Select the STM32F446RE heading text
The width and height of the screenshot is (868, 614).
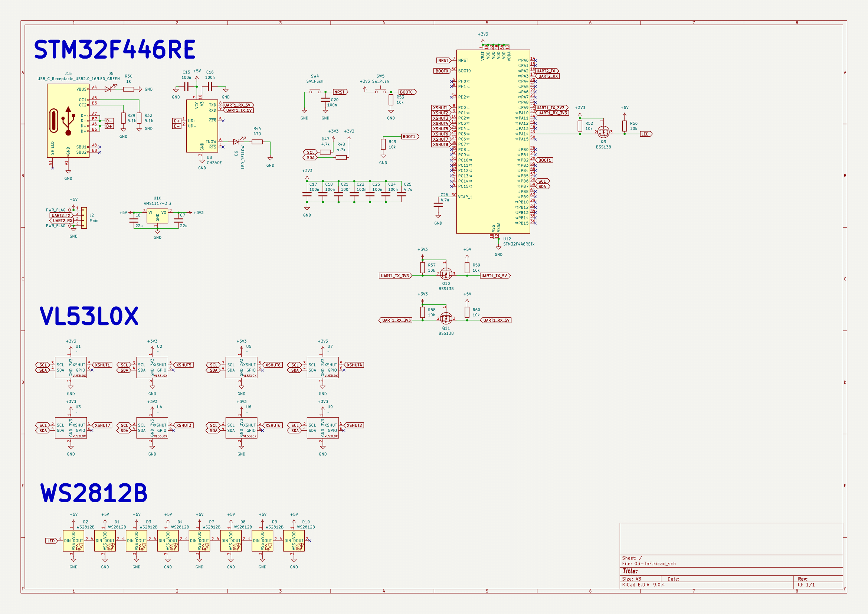point(115,49)
